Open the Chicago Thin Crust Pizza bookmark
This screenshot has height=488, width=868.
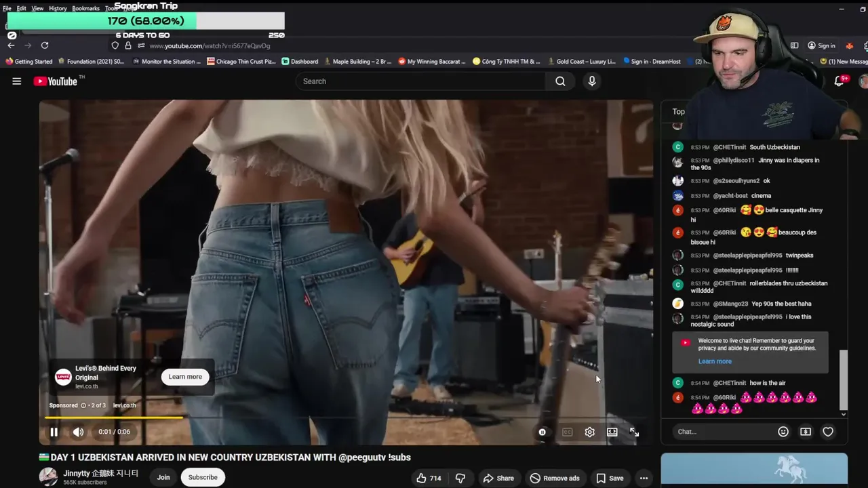[x=241, y=61]
